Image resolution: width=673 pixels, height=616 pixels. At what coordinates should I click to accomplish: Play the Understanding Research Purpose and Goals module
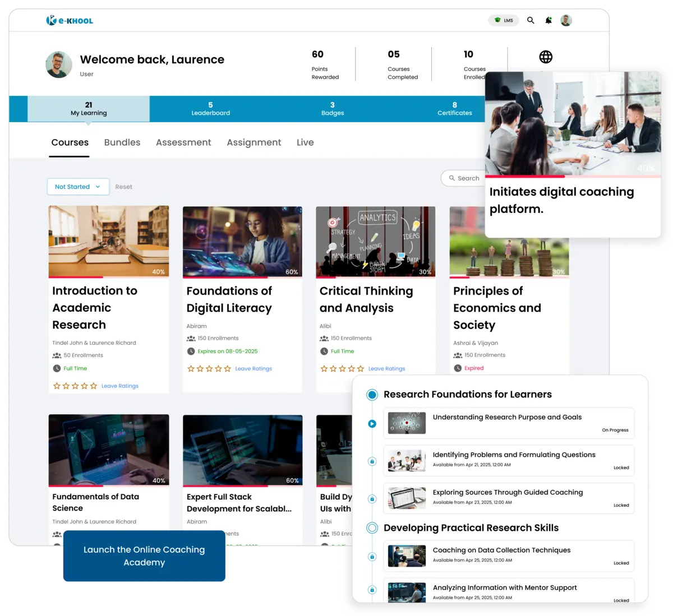point(372,423)
